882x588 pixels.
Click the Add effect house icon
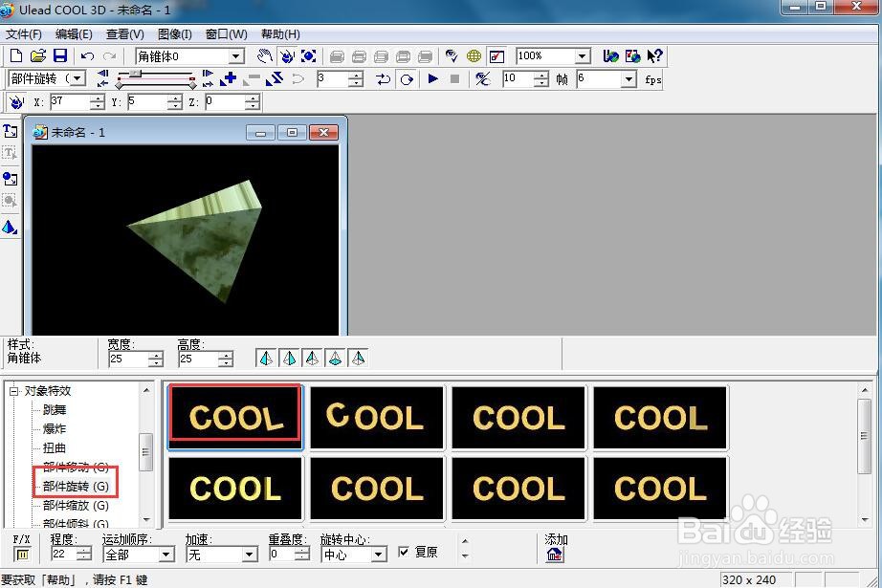(555, 555)
